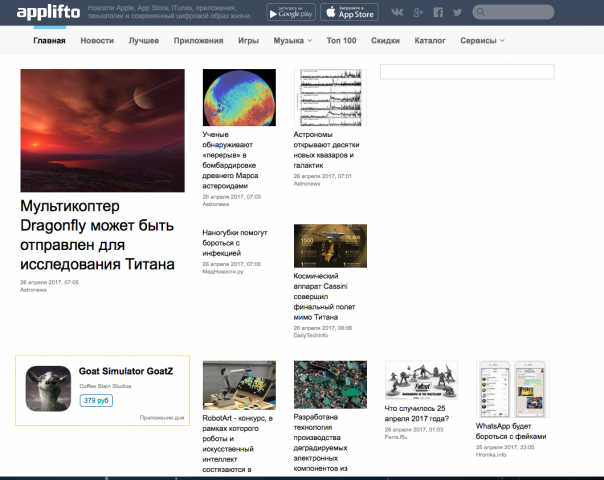The width and height of the screenshot is (604, 480).
Task: Click the DailyTechInfo source label
Action: 311,336
